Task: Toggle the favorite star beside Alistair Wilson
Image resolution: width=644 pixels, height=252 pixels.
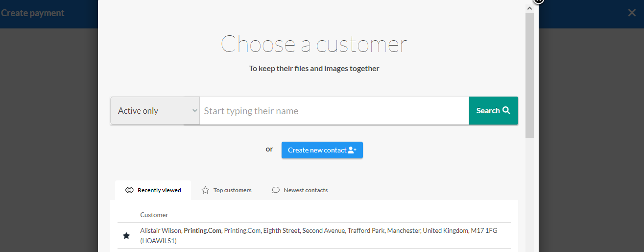Action: click(x=126, y=236)
